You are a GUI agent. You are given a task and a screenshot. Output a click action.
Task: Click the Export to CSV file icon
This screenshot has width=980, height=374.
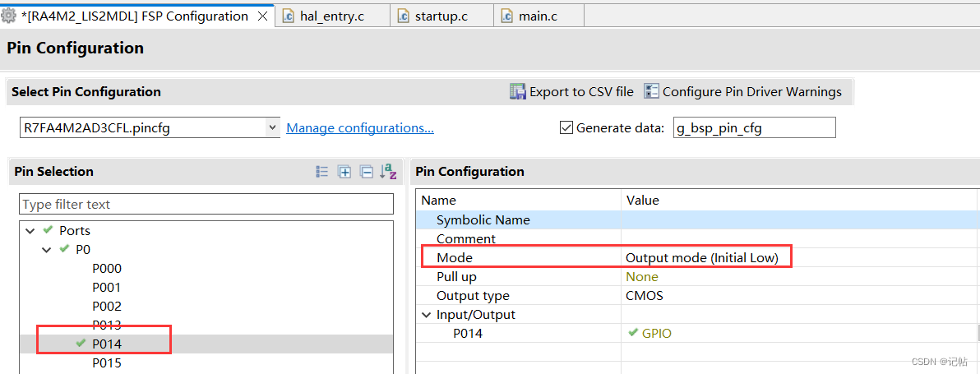518,92
